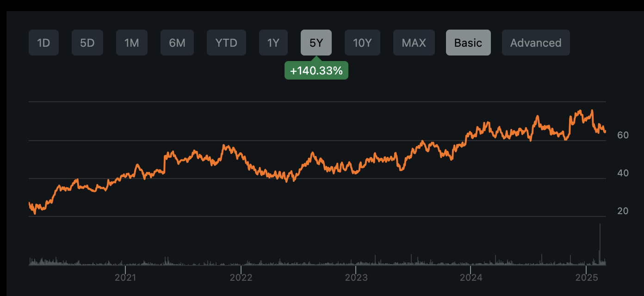Select the MAX time range
This screenshot has width=644, height=296.
tap(414, 42)
